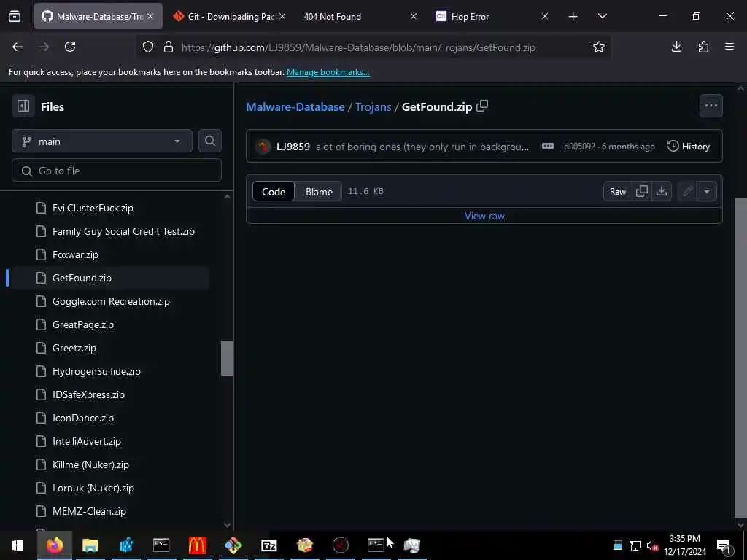This screenshot has height=560, width=747.
Task: Switch to the Blame view
Action: [x=319, y=192]
